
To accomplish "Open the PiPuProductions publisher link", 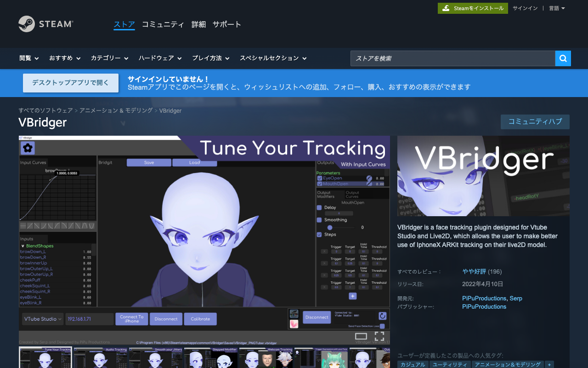I will click(x=484, y=307).
